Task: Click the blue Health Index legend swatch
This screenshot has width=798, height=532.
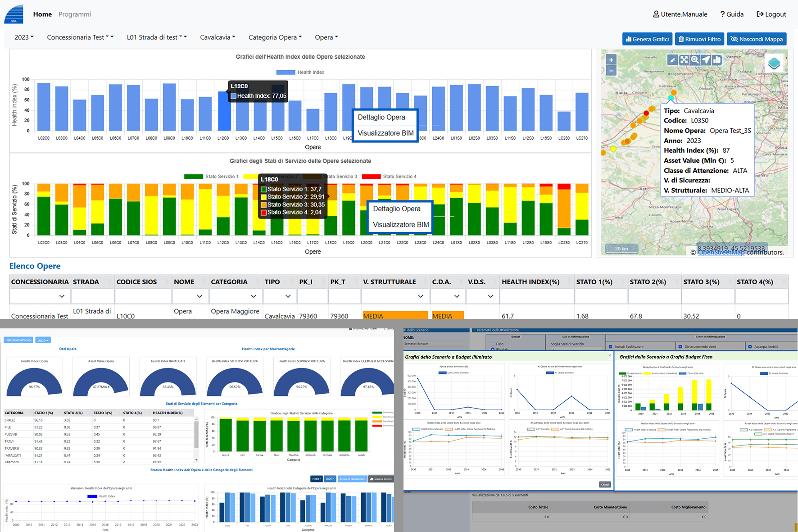Action: pos(286,72)
